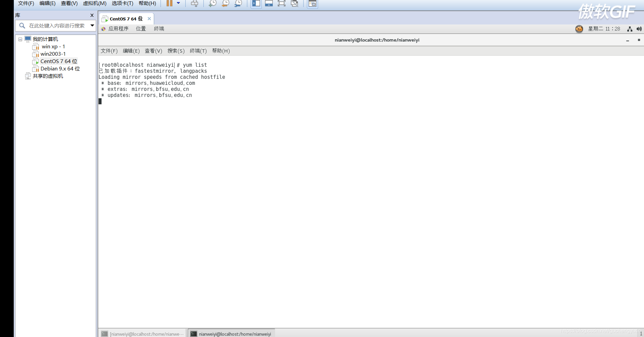
Task: Open the snapshot manager
Action: pyautogui.click(x=238, y=3)
